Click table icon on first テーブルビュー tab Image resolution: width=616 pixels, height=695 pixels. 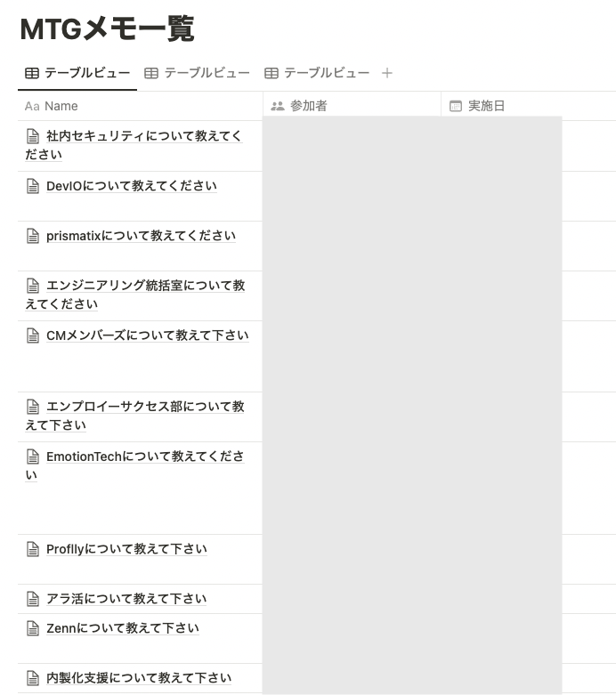coord(32,73)
